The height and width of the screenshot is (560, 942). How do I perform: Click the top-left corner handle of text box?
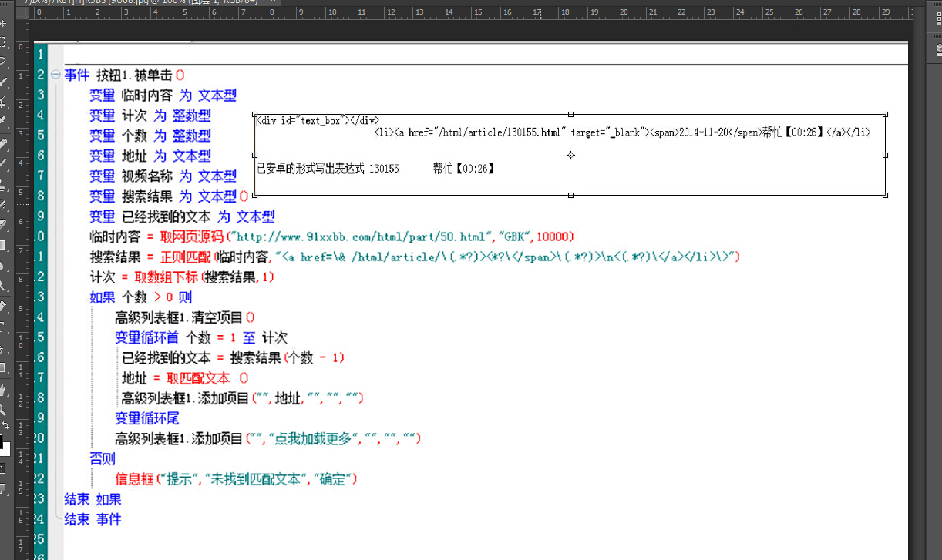(x=255, y=114)
